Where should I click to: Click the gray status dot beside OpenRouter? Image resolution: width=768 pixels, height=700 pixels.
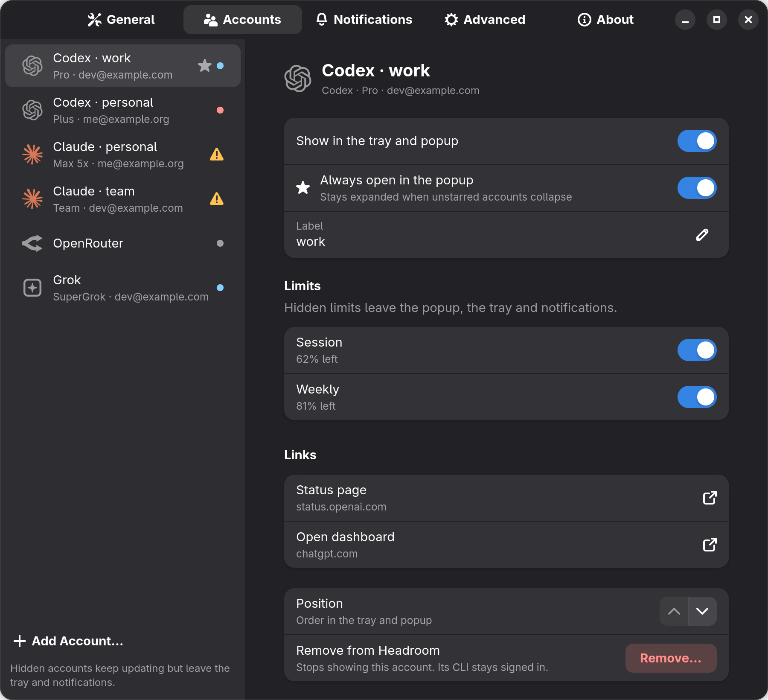[x=220, y=243]
